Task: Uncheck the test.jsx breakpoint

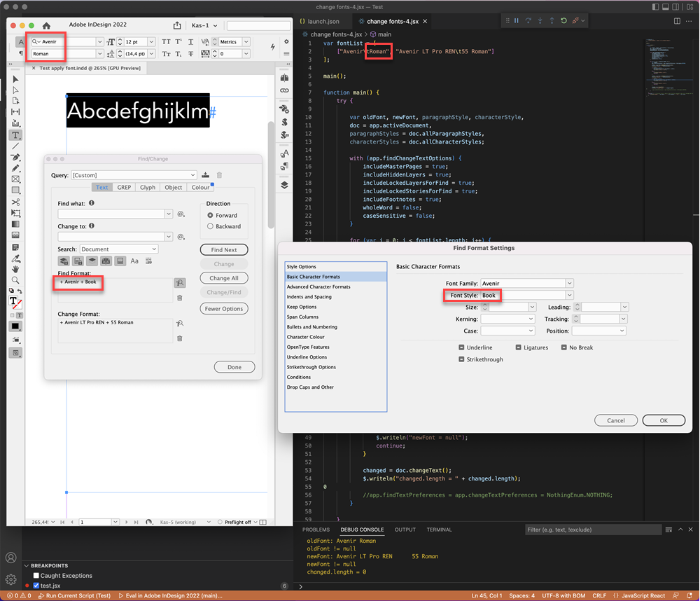Action: 36,586
